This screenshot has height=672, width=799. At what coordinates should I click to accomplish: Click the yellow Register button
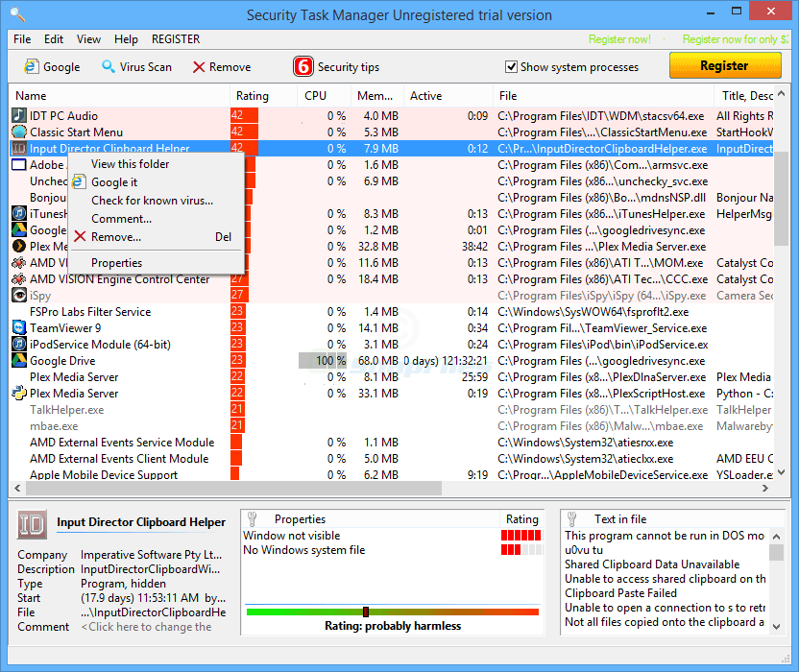coord(725,65)
